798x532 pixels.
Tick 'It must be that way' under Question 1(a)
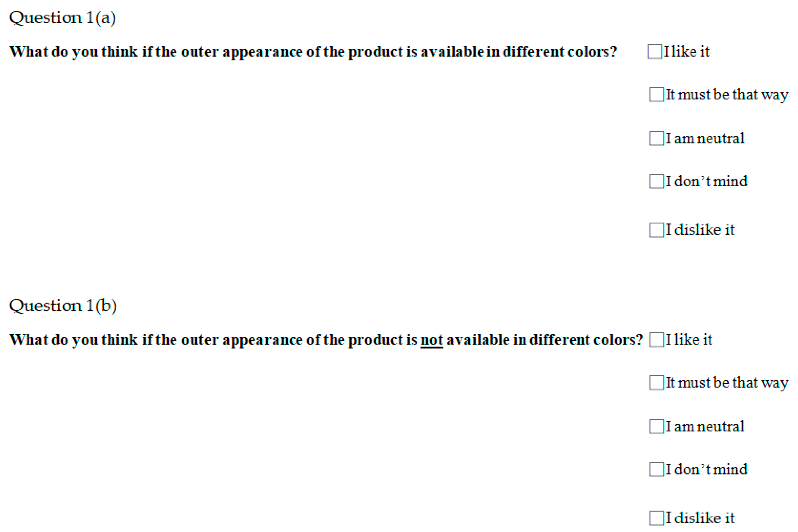pos(657,94)
